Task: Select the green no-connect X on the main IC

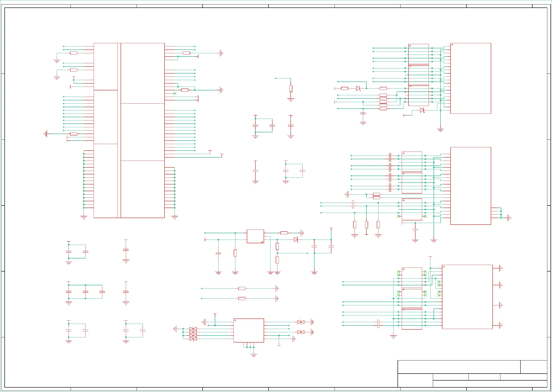Action: (x=175, y=93)
